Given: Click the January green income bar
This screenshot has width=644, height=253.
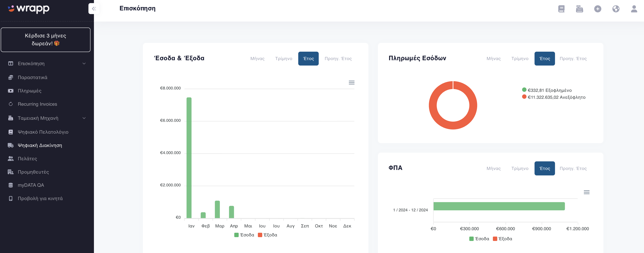Looking at the screenshot, I should pyautogui.click(x=189, y=158).
